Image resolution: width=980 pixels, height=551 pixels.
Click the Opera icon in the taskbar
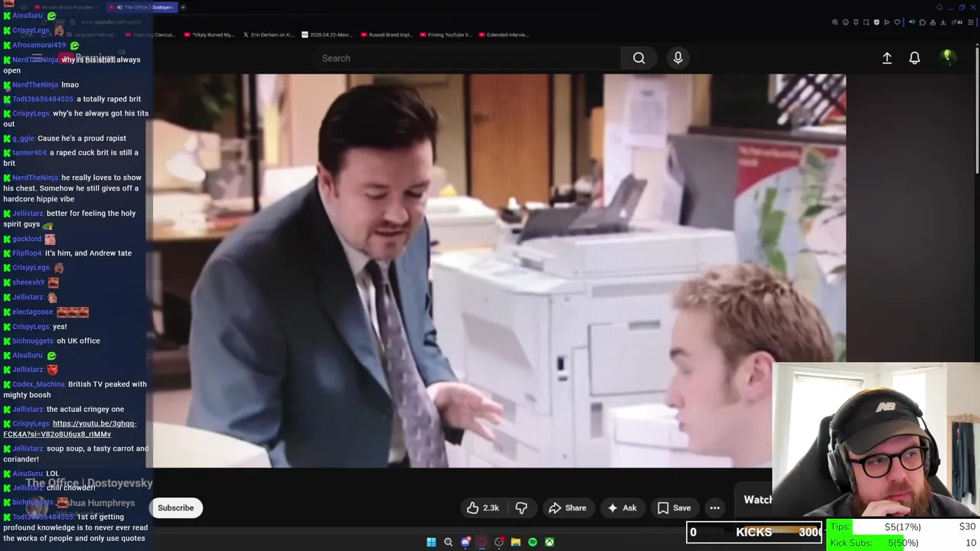[482, 542]
